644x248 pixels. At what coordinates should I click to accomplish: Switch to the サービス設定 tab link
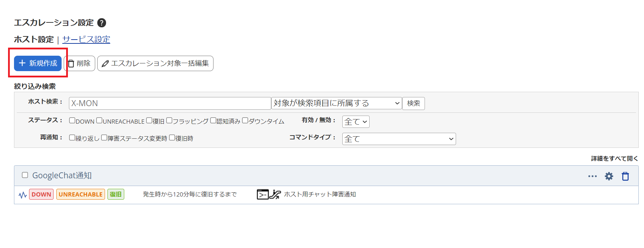pyautogui.click(x=86, y=40)
